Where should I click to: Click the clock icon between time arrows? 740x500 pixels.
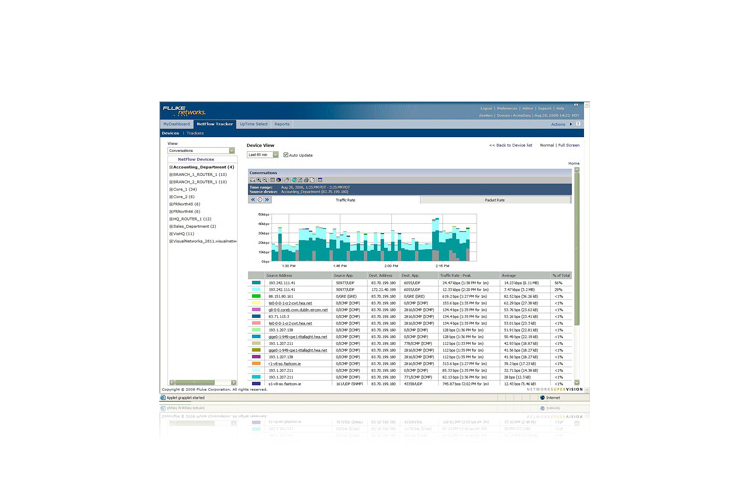[x=260, y=200]
